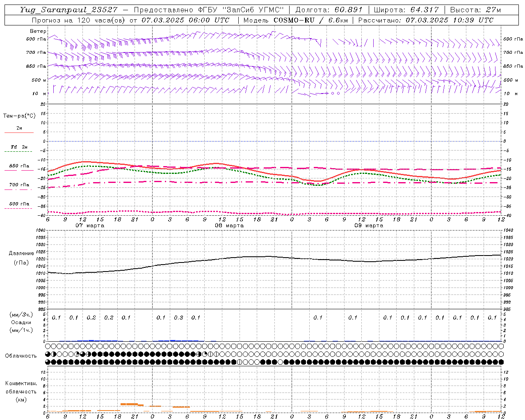The width and height of the screenshot is (525, 420).
Task: Click the latitude value Широта: 64.317
Action: 406,10
